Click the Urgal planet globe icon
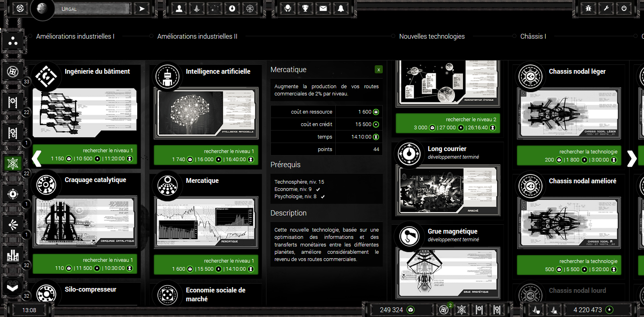 [x=42, y=8]
